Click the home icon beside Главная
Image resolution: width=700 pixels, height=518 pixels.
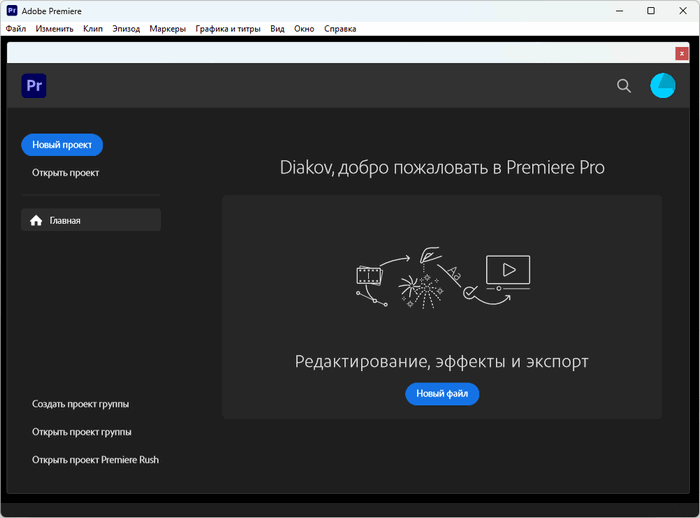[x=36, y=220]
